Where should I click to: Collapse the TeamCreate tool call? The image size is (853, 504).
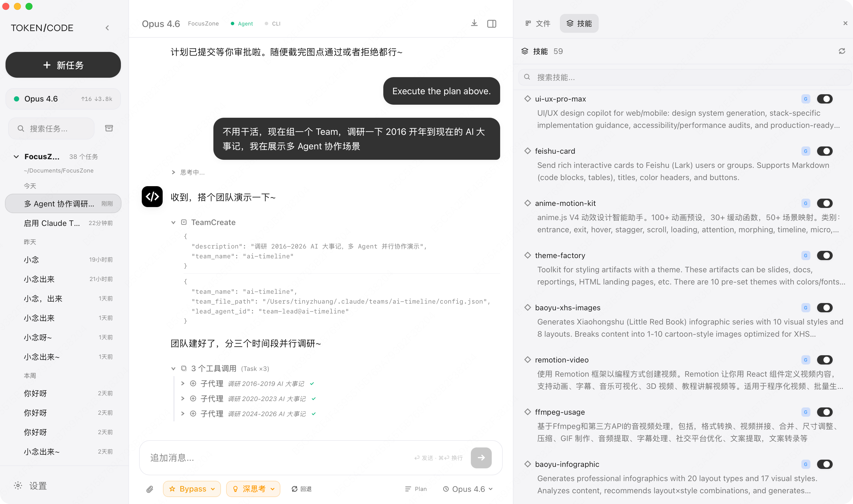coord(173,222)
